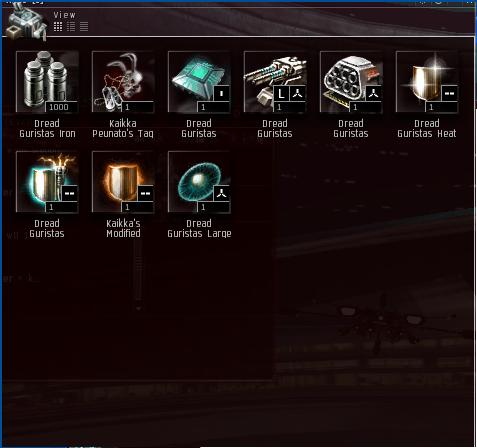Image resolution: width=477 pixels, height=448 pixels.
Task: Select Kaikka Peunato's Tag item
Action: click(x=123, y=82)
